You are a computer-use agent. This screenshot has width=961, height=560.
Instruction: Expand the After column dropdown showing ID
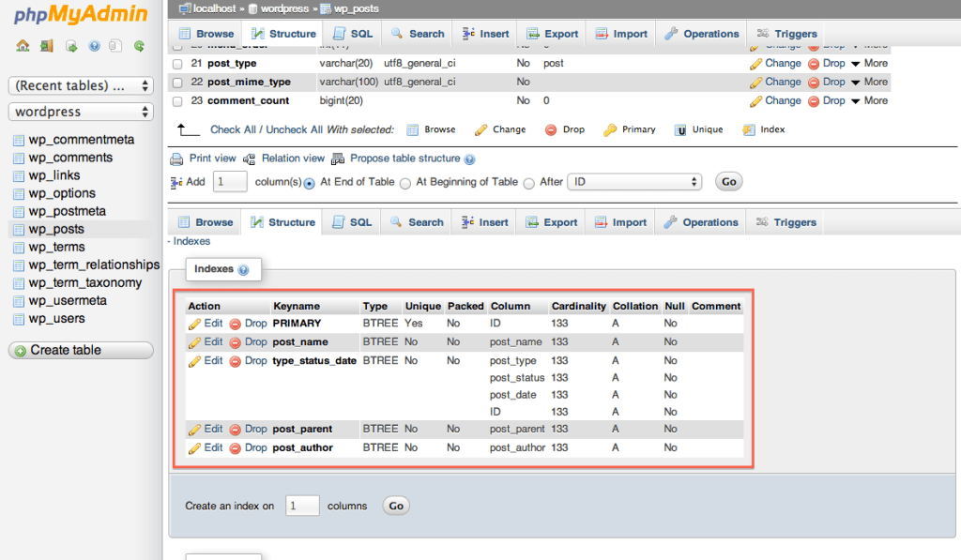(634, 182)
